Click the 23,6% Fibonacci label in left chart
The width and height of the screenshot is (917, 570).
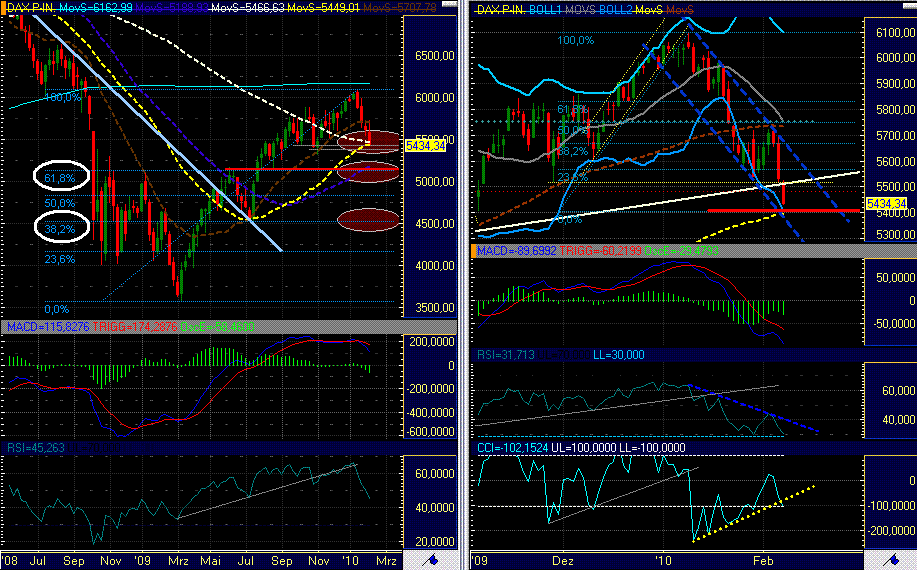point(60,259)
